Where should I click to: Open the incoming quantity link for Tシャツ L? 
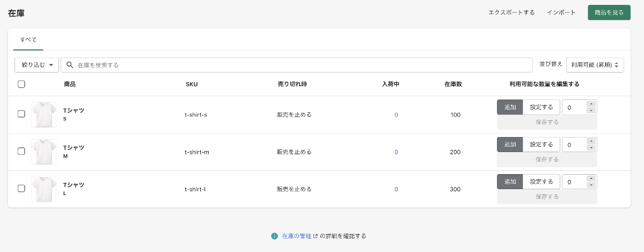point(397,189)
